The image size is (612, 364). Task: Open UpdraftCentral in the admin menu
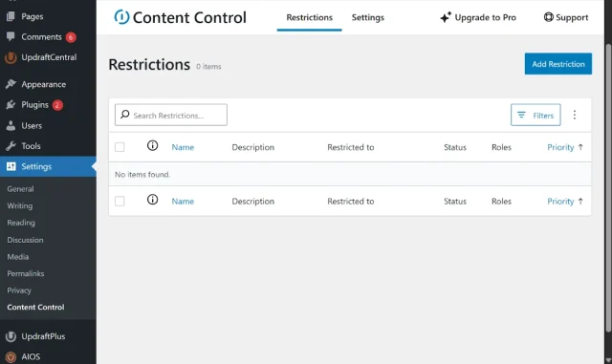tap(48, 57)
